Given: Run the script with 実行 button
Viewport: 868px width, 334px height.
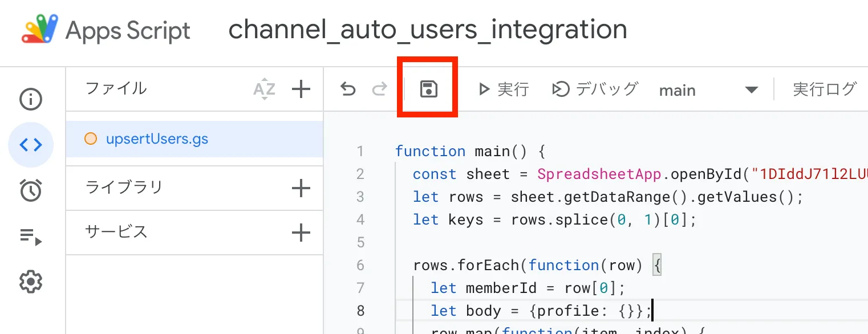Looking at the screenshot, I should [x=504, y=89].
